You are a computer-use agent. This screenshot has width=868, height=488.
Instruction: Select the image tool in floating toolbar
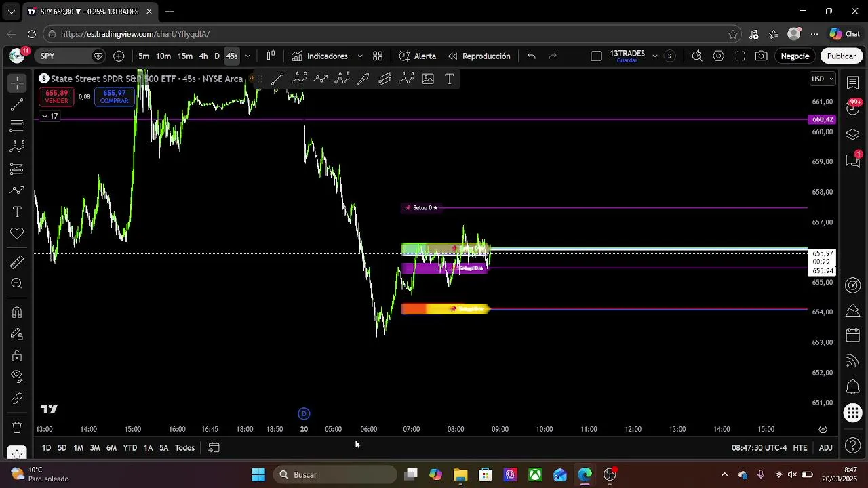click(428, 79)
